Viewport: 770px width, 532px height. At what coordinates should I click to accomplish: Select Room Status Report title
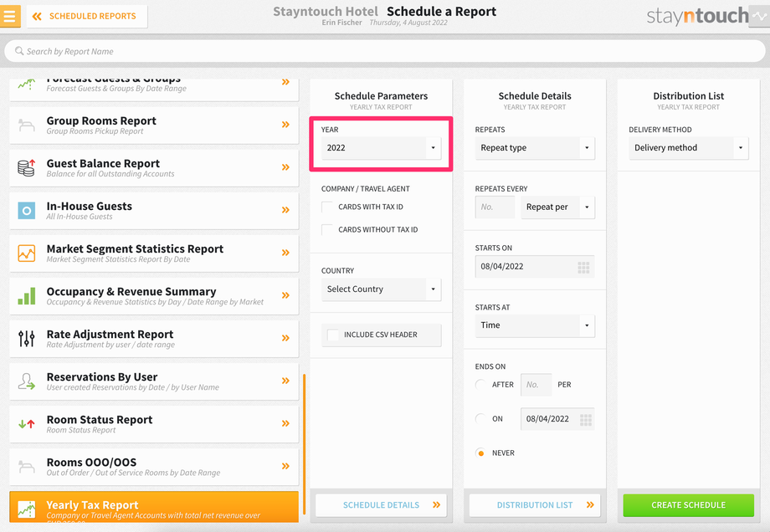pyautogui.click(x=100, y=420)
